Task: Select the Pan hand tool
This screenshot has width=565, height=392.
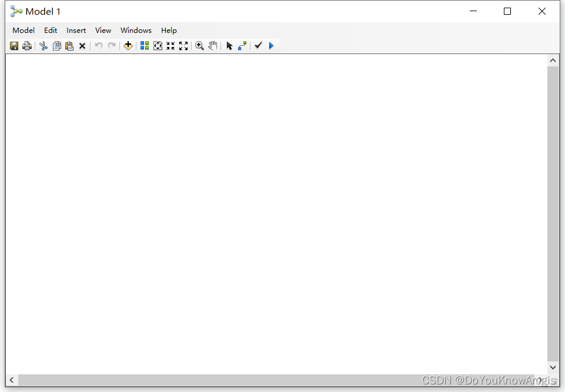Action: [213, 46]
